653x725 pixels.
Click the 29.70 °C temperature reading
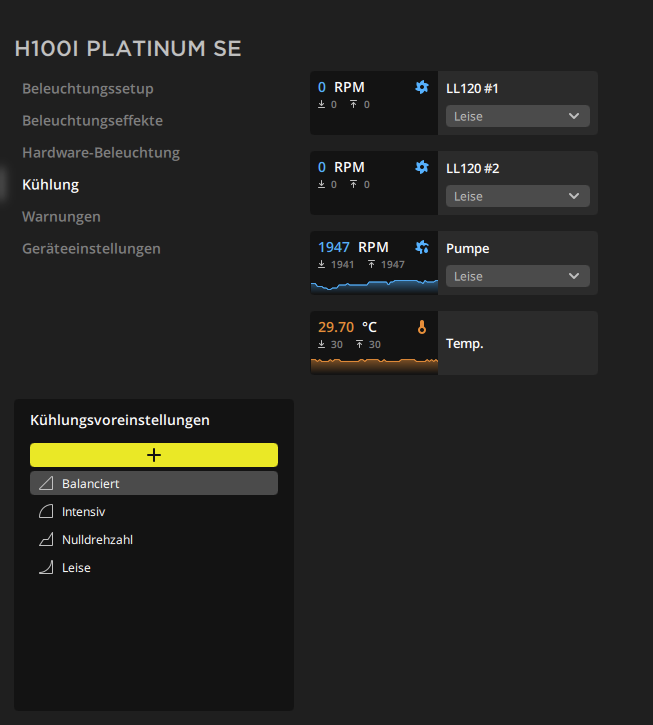tap(347, 327)
